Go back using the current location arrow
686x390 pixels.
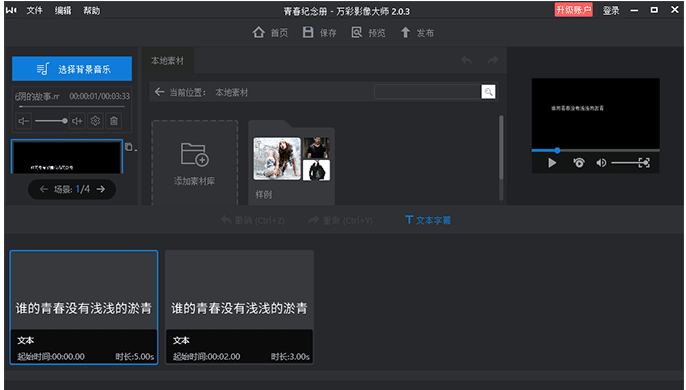159,92
